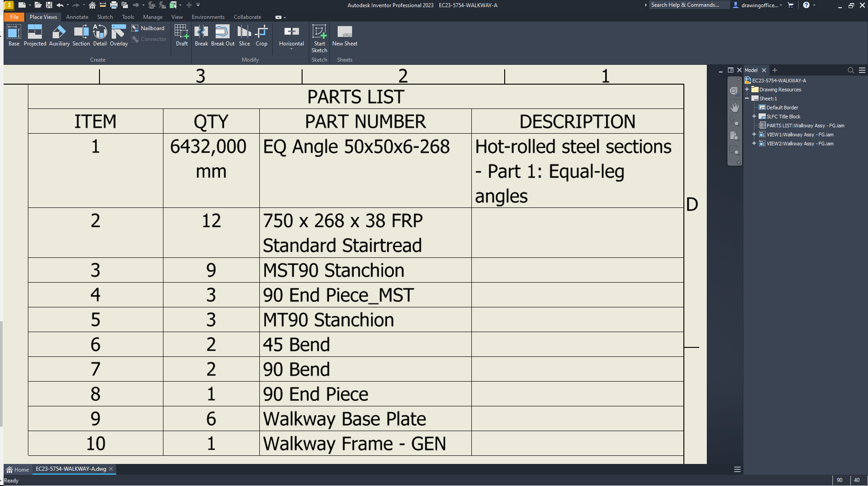The width and height of the screenshot is (868, 486).
Task: Expand the Drawing Resources folder
Action: pos(747,89)
